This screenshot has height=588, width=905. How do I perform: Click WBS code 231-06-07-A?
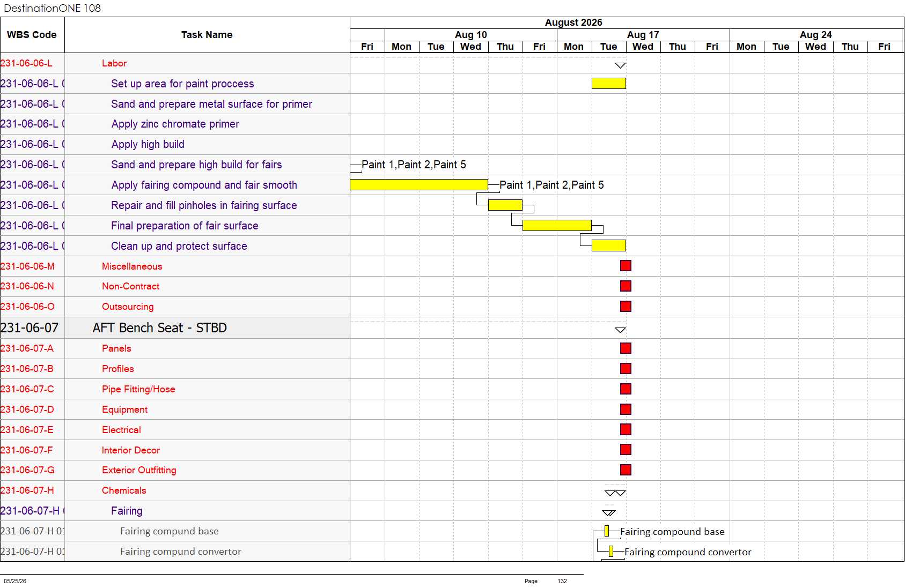tap(27, 348)
